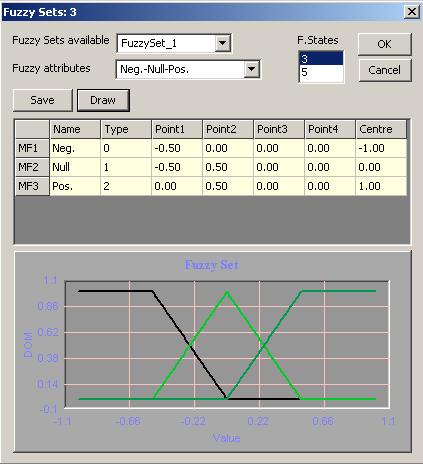This screenshot has width=423, height=464.
Task: Select FuzzySet_1 combo box field
Action: pyautogui.click(x=174, y=43)
